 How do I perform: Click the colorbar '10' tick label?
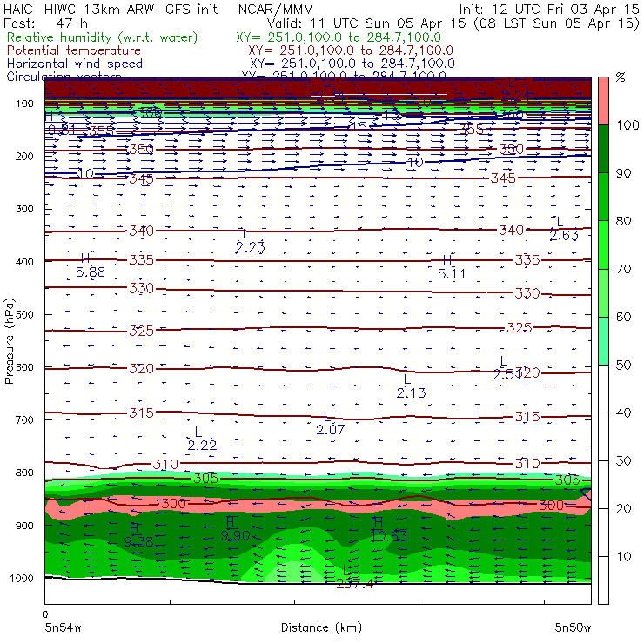(x=623, y=557)
